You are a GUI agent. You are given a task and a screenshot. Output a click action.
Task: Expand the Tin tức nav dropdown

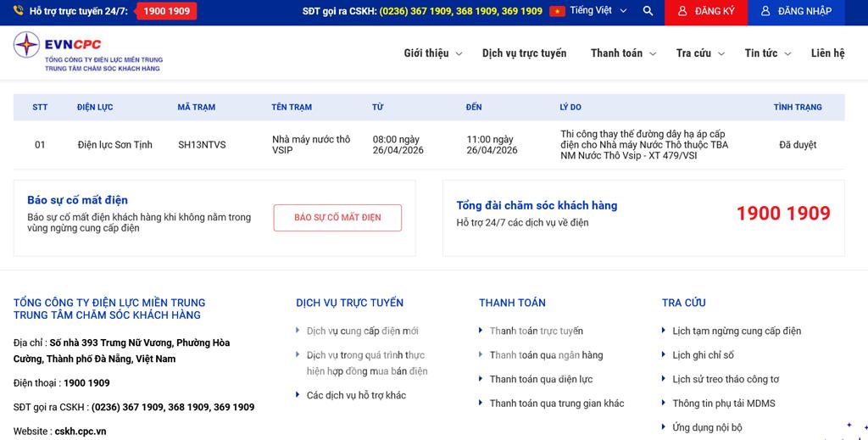tap(787, 53)
